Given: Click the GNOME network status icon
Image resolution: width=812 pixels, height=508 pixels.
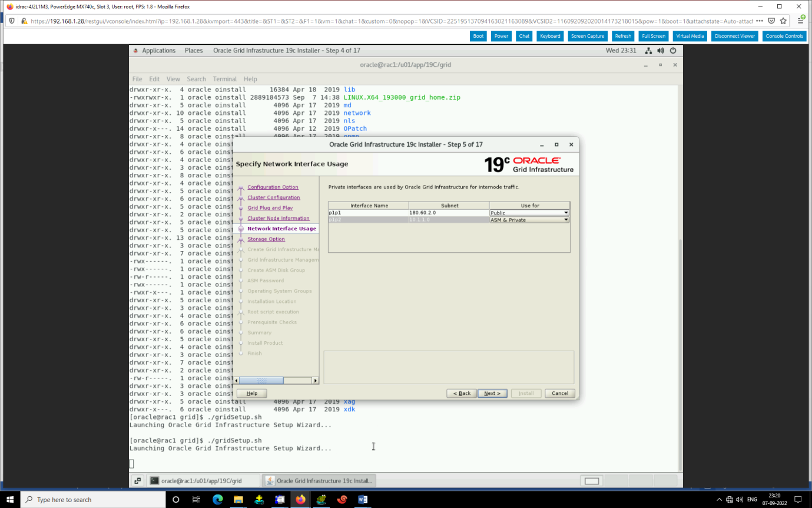Looking at the screenshot, I should (648, 51).
